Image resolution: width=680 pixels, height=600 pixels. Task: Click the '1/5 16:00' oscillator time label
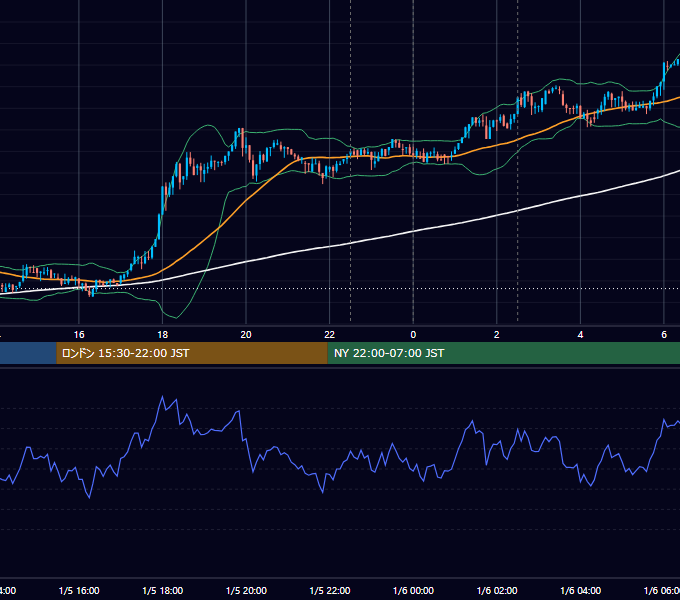point(79,590)
